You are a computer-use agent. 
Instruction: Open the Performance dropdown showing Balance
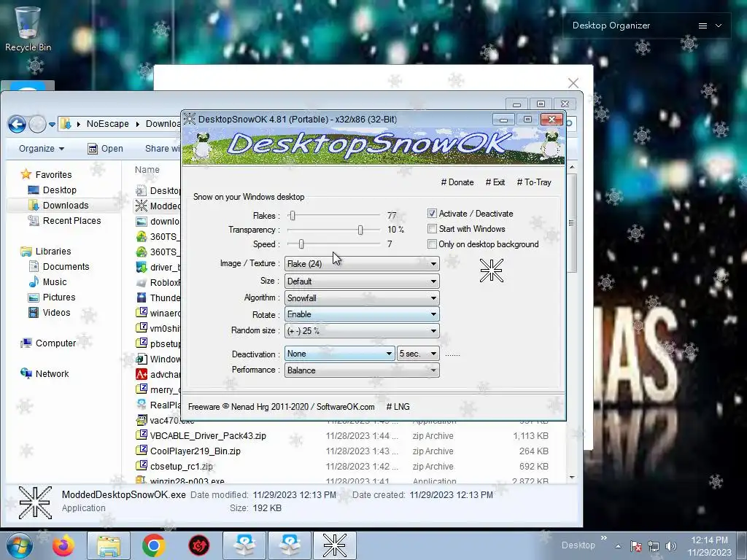click(x=362, y=370)
